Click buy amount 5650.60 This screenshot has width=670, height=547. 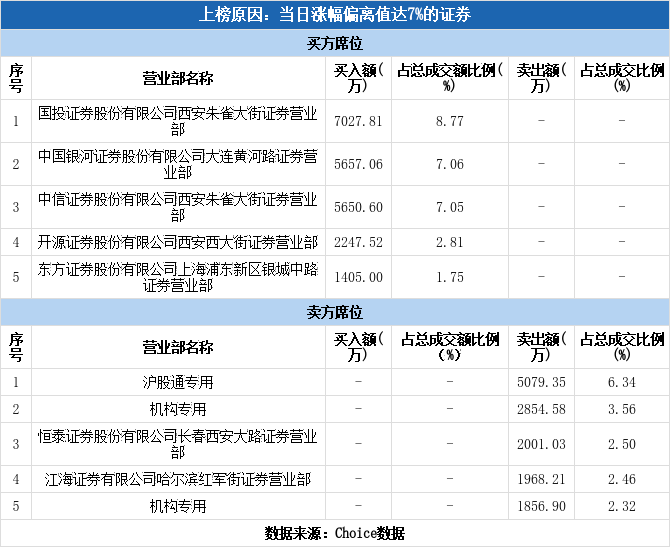[x=358, y=207]
